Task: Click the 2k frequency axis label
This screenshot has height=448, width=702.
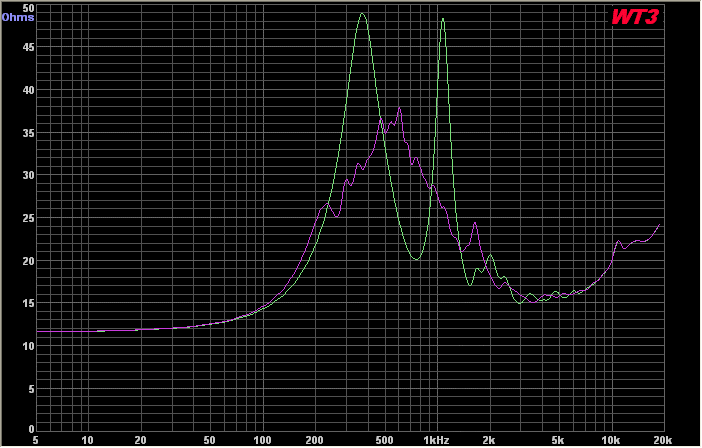Action: (489, 440)
